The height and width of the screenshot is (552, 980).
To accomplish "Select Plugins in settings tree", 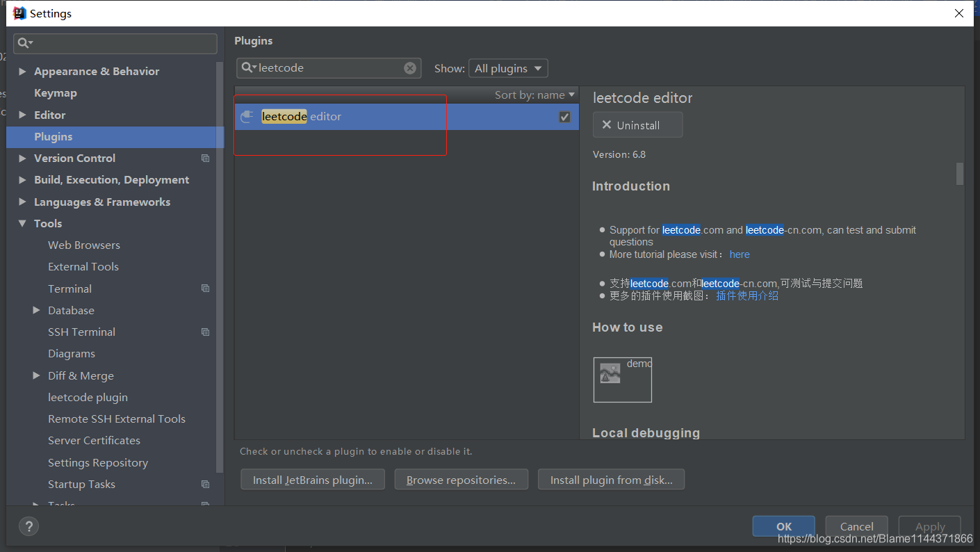I will pos(115,137).
